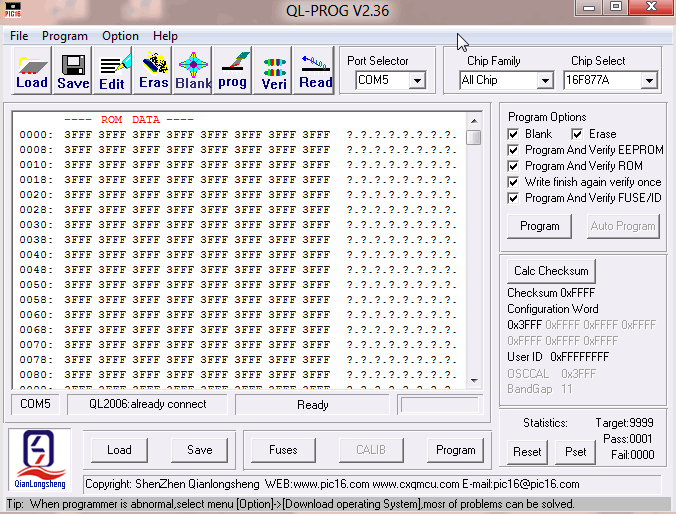Toggle the Blank checkbox
Viewport: 676px width, 514px height.
pos(513,134)
